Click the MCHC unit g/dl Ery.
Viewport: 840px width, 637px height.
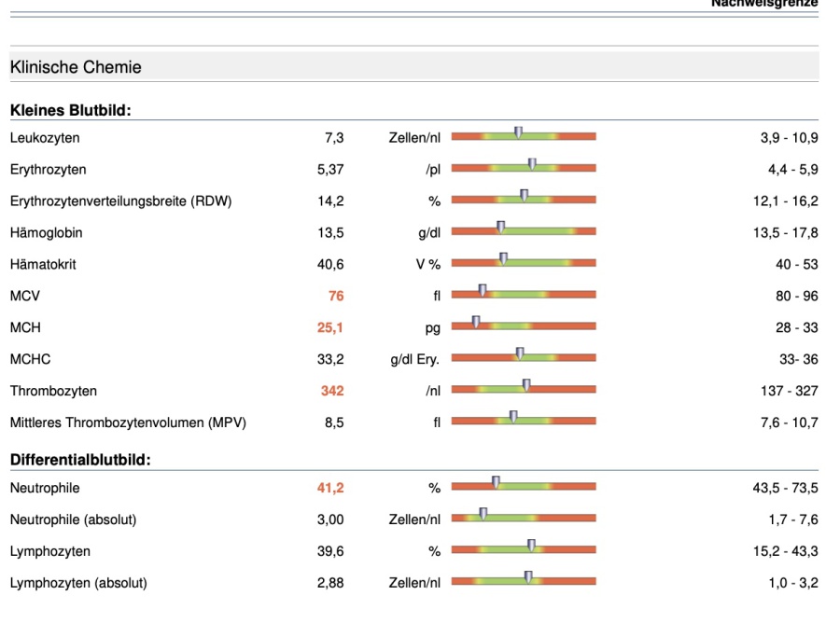point(414,360)
